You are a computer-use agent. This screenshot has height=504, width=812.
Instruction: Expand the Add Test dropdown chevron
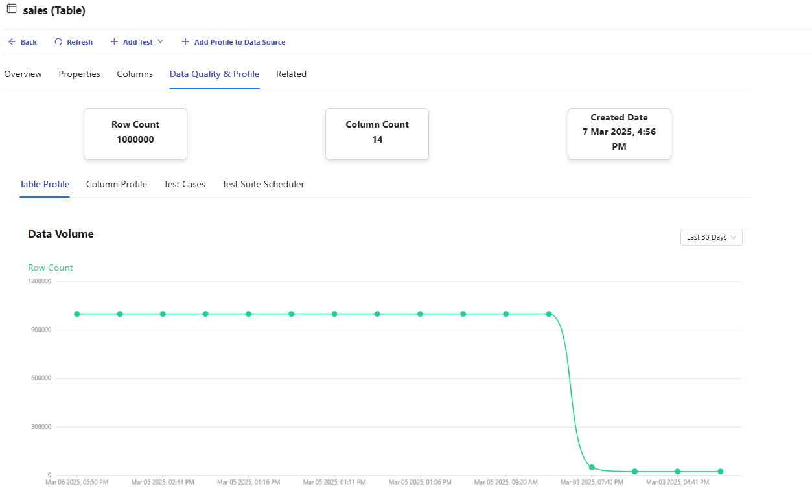pos(161,41)
